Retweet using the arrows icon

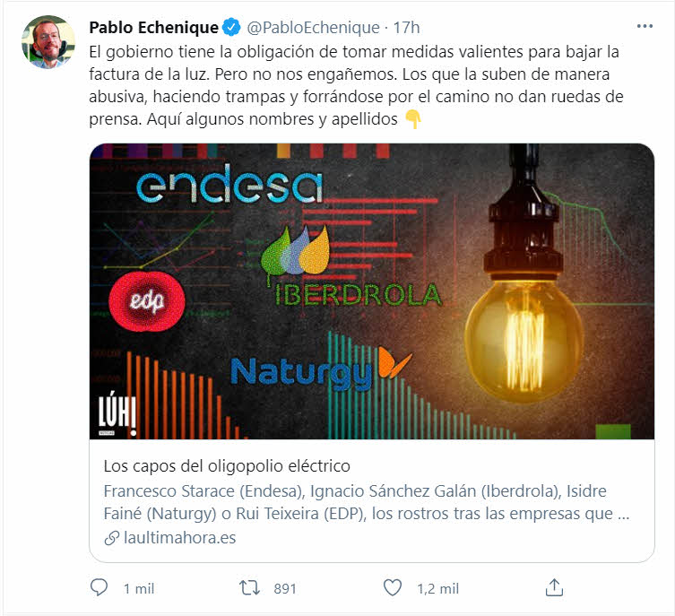(250, 587)
